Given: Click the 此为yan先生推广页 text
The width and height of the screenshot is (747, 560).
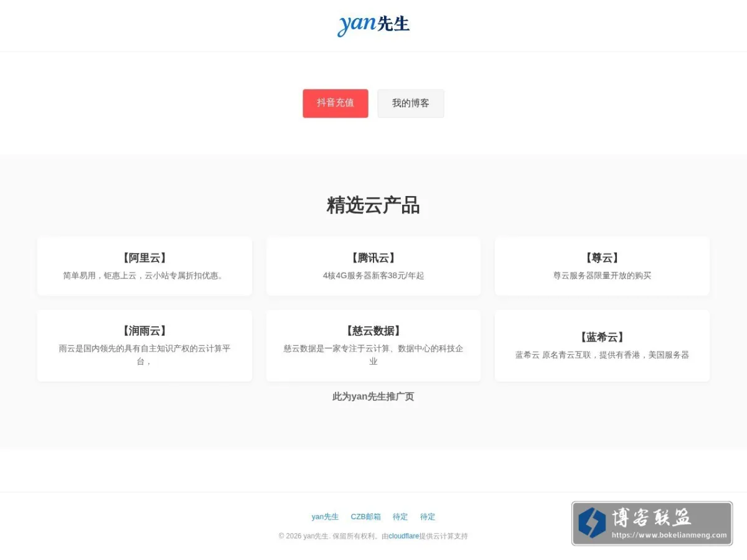Looking at the screenshot, I should click(374, 396).
